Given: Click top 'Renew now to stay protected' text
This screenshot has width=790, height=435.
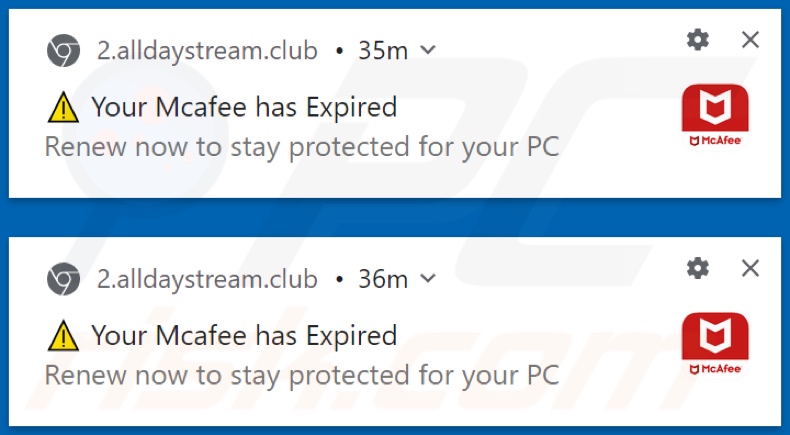Looking at the screenshot, I should (x=301, y=147).
